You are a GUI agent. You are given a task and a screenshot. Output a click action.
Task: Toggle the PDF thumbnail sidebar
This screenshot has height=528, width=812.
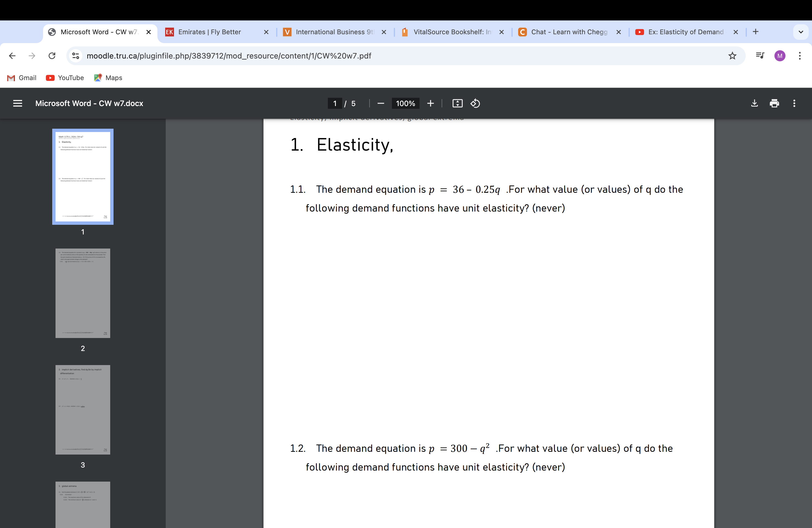(x=17, y=103)
